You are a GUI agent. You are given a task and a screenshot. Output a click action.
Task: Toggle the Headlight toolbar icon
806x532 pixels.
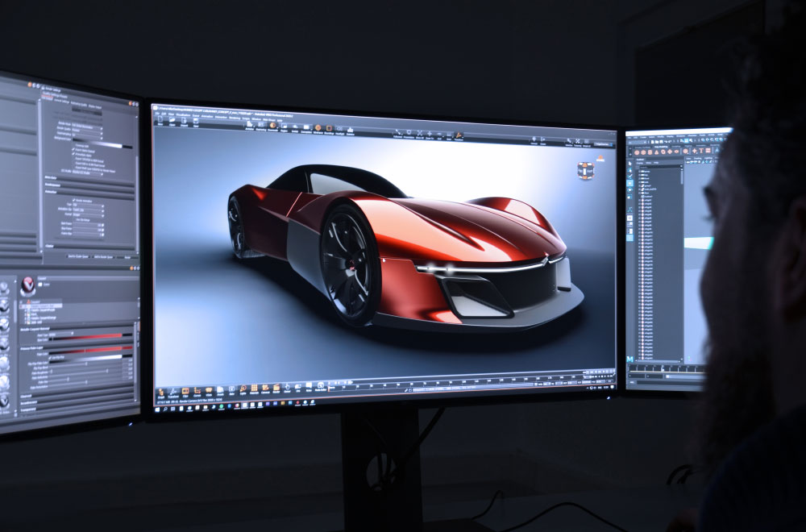[340, 130]
